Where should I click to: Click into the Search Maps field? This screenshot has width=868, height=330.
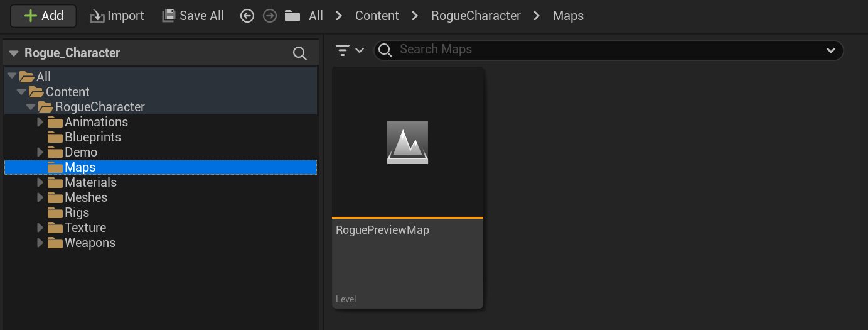pos(608,50)
